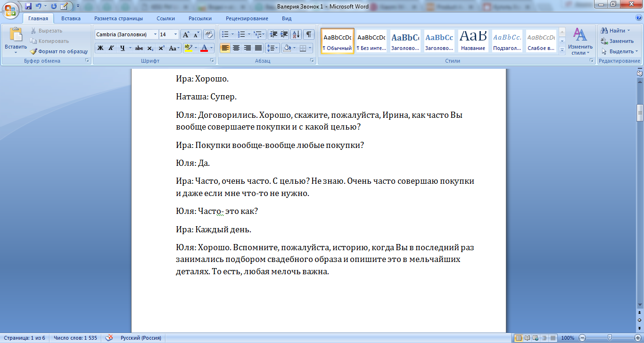Center-align the paragraph text

tap(236, 48)
